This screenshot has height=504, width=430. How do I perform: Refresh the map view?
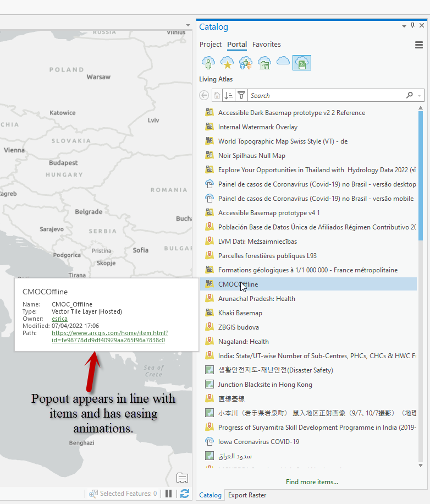click(x=185, y=494)
